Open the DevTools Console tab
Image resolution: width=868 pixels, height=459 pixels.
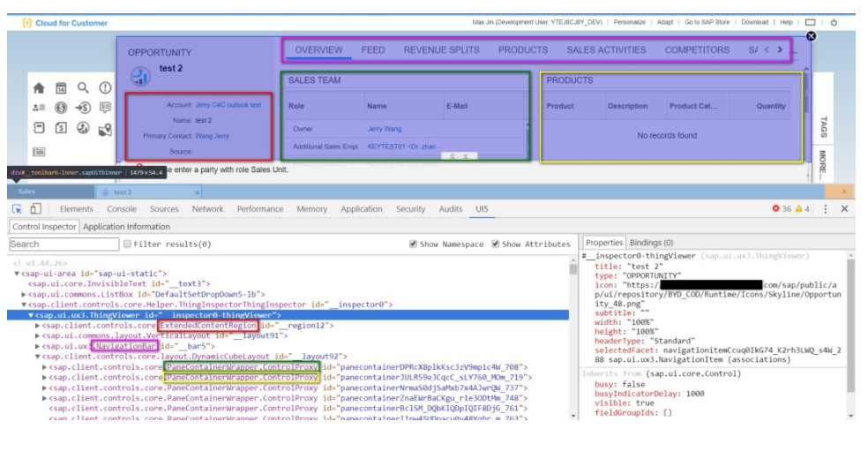tap(122, 208)
